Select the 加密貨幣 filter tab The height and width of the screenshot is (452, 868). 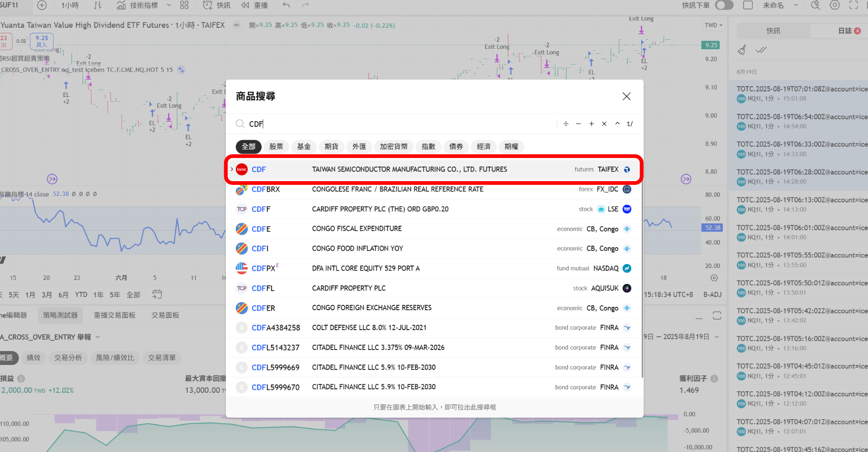click(393, 147)
